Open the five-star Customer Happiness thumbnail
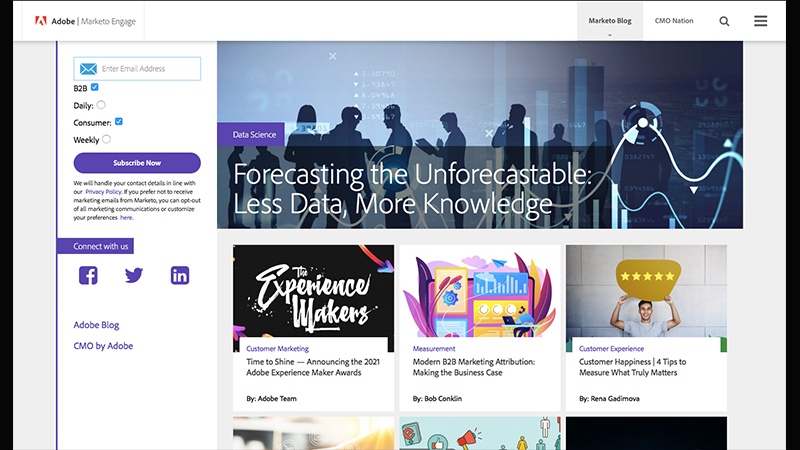 click(x=646, y=291)
